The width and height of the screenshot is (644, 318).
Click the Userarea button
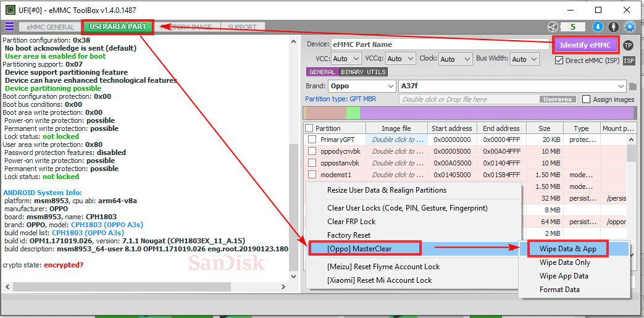(x=558, y=99)
